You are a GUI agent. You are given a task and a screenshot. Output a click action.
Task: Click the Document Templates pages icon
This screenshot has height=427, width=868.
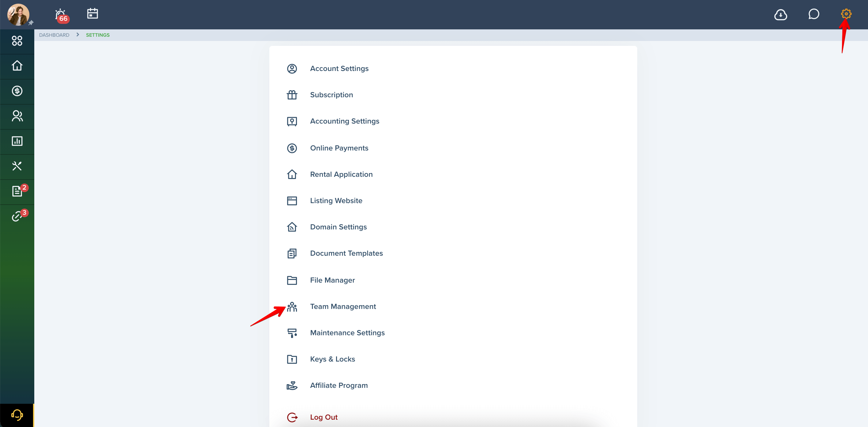tap(292, 254)
